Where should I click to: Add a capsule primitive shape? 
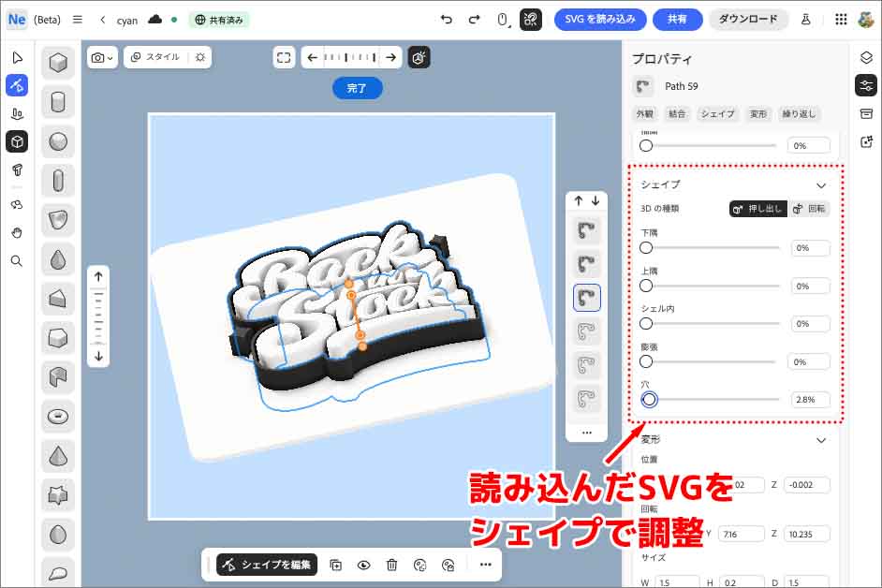[58, 181]
